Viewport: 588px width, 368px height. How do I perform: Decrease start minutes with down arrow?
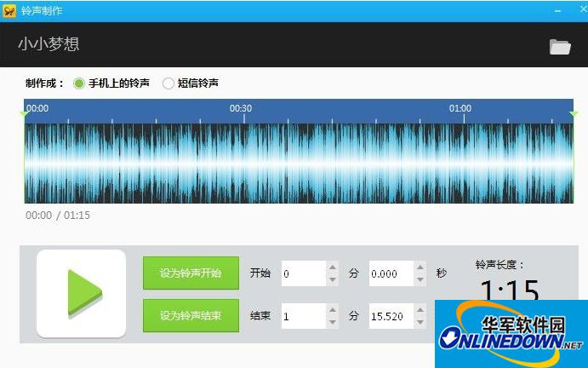(332, 279)
